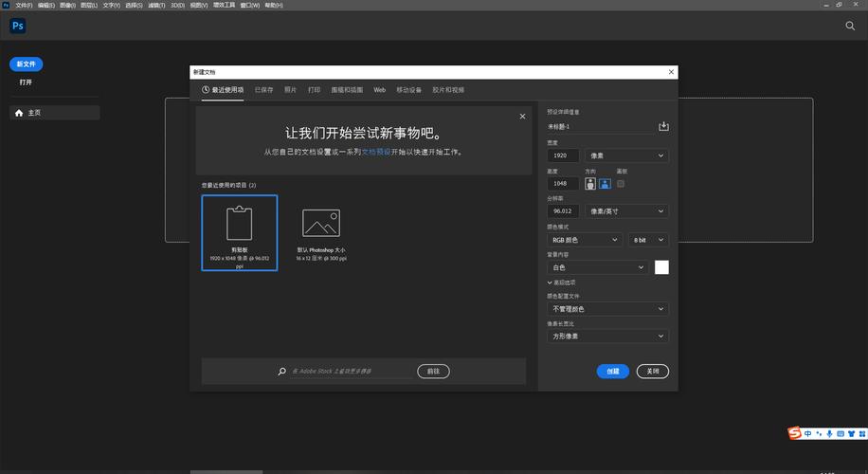868x474 pixels.
Task: Click the blue 创建 create button
Action: pyautogui.click(x=613, y=371)
